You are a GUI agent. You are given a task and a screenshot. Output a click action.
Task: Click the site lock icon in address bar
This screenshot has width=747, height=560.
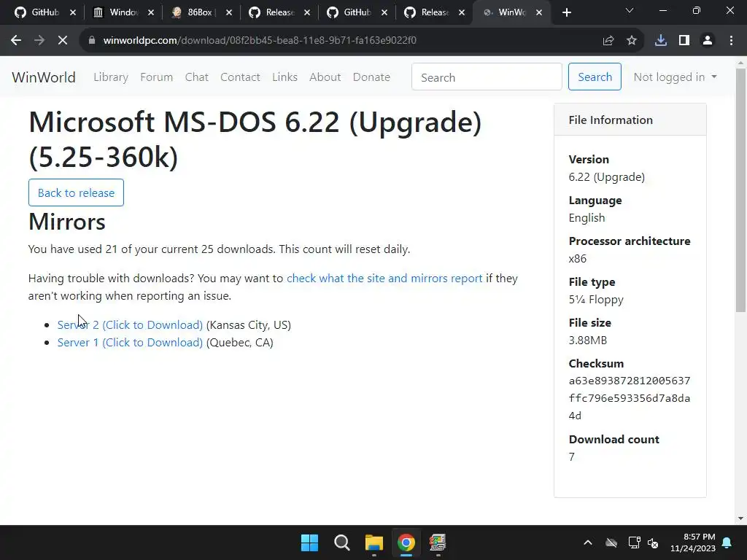(91, 41)
